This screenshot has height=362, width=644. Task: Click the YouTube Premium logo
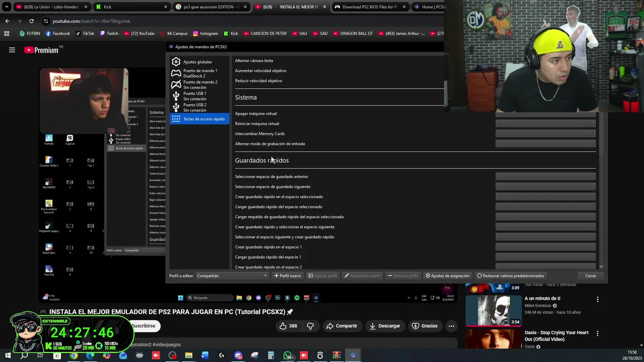(x=41, y=50)
